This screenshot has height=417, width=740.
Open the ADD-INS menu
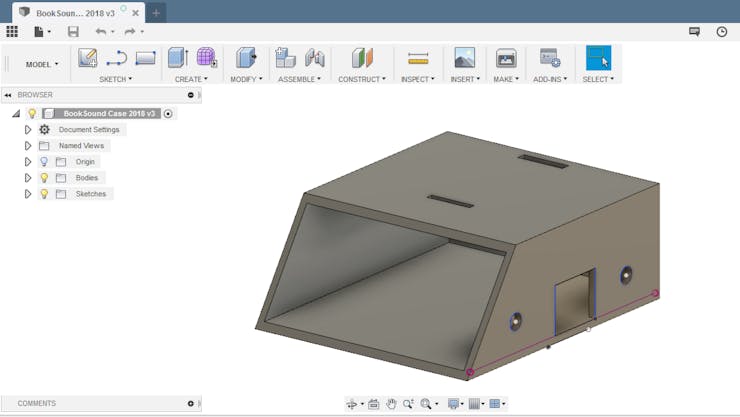(550, 79)
